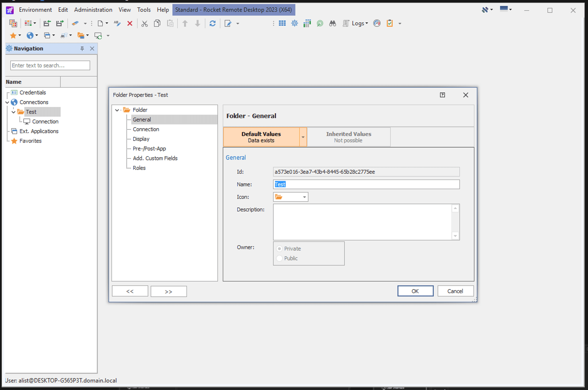This screenshot has height=390, width=588.
Task: Click the Copy icon in toolbar
Action: click(157, 23)
